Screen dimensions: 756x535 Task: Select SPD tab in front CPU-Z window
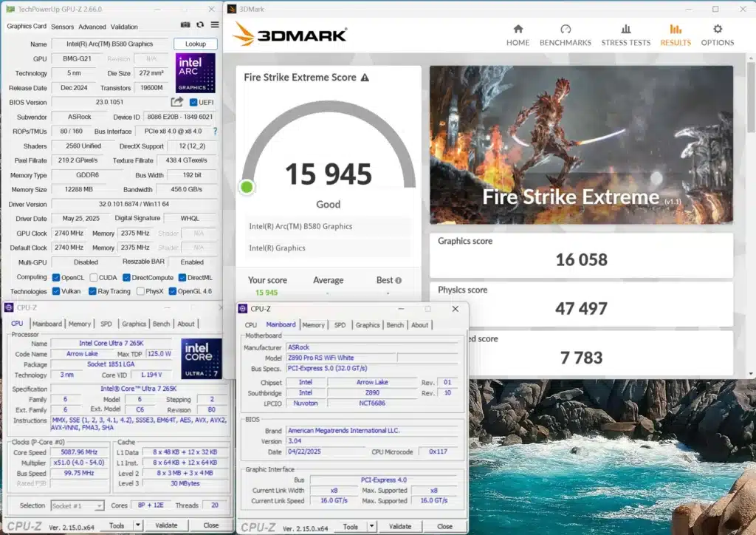(x=340, y=325)
